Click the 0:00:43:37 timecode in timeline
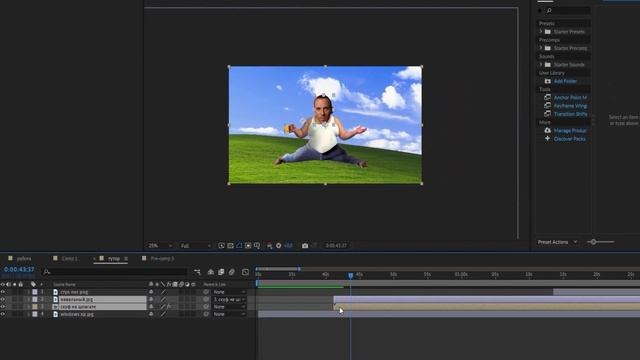This screenshot has width=640, height=360. [19, 270]
